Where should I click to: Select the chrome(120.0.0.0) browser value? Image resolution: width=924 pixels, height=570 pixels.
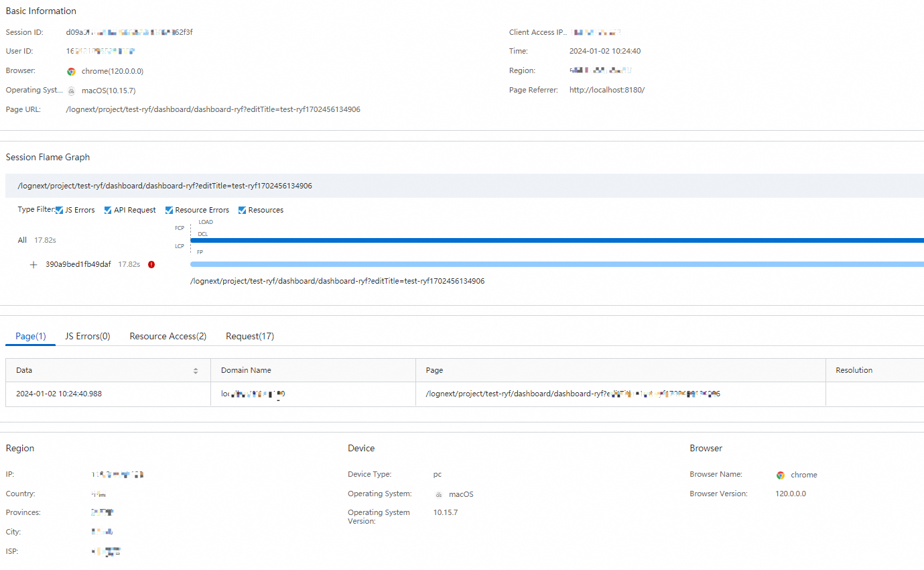tap(113, 72)
